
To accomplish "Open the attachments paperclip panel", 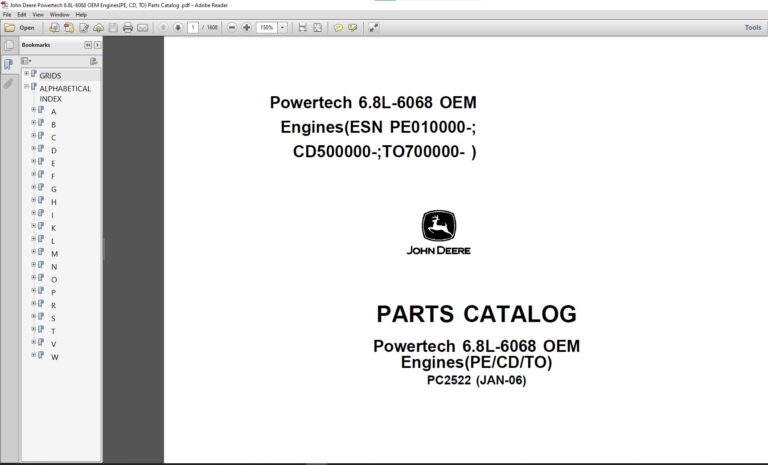I will [x=9, y=84].
